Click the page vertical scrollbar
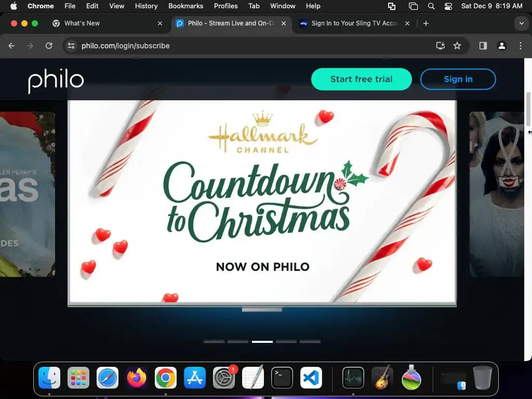This screenshot has height=399, width=532. 528,109
